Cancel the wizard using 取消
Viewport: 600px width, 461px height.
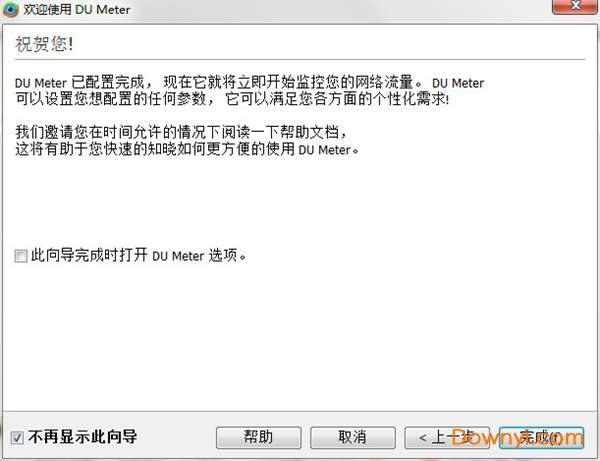[x=353, y=437]
